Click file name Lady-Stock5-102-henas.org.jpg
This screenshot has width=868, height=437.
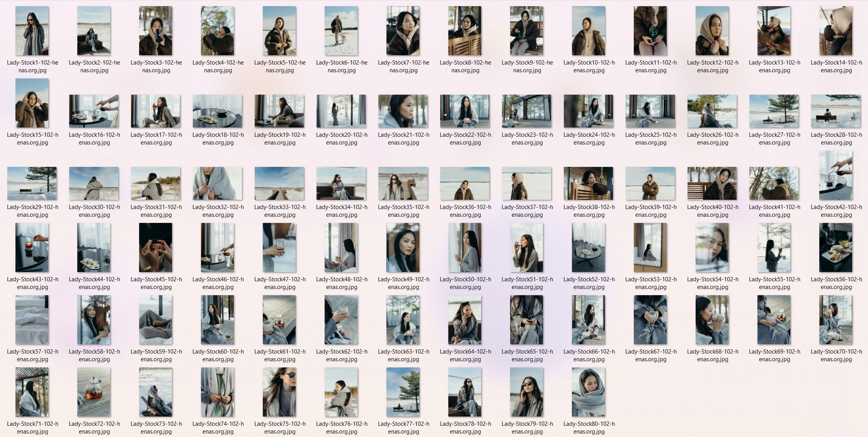coord(280,66)
